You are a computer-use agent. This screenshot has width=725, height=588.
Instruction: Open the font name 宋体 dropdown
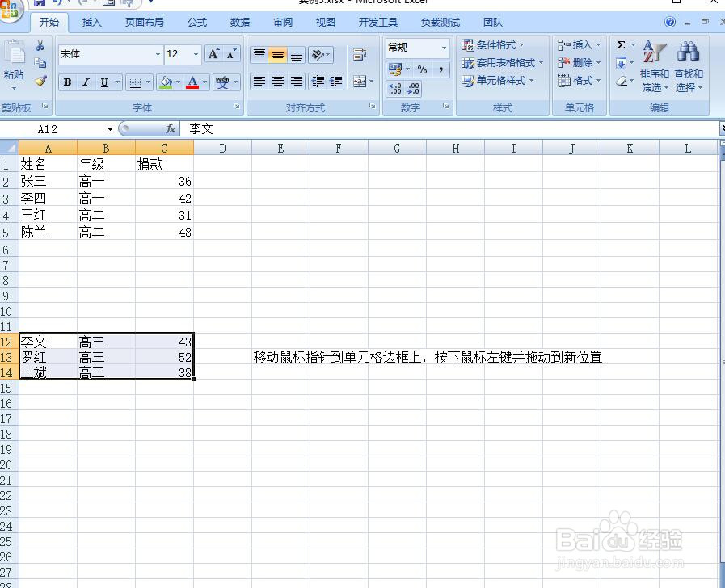158,54
